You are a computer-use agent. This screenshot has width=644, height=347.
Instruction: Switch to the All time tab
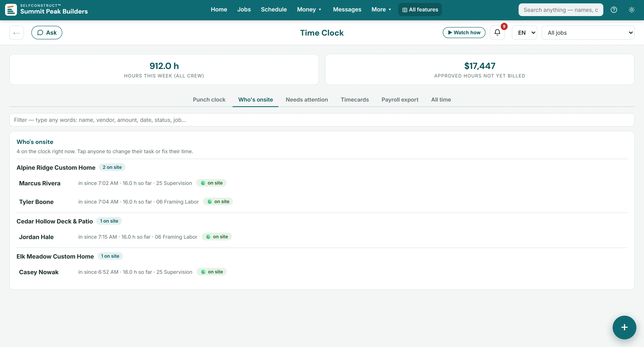[x=441, y=100]
